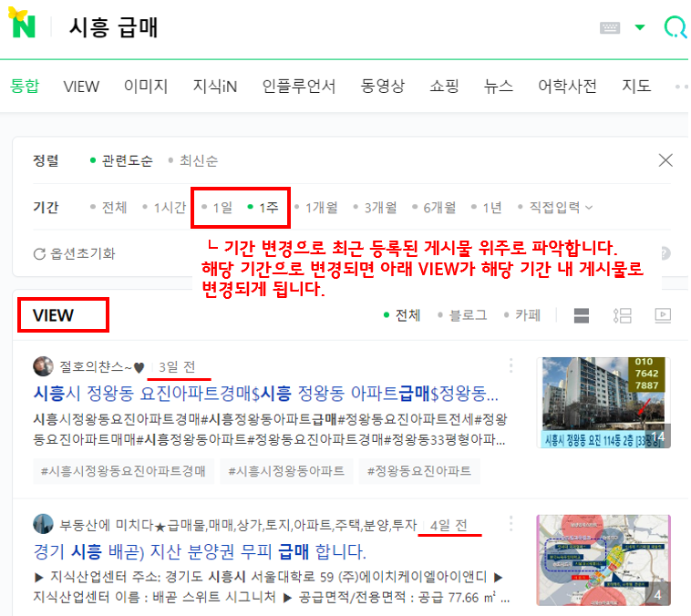Screen dimensions: 691x616
Task: Click the search field containing 시흥 급매
Action: 113,27
